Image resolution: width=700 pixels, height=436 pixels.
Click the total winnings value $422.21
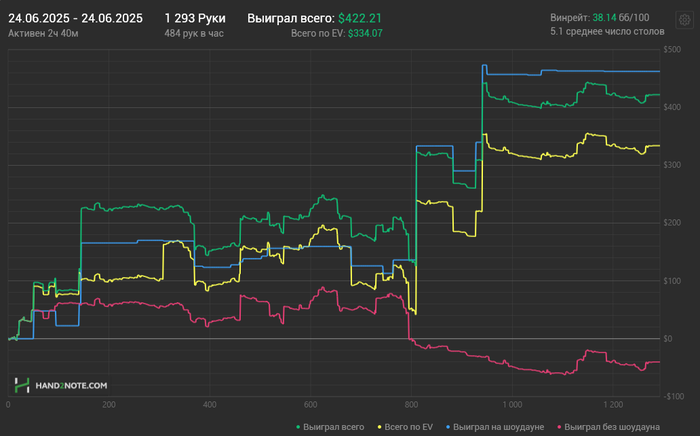pyautogui.click(x=360, y=18)
